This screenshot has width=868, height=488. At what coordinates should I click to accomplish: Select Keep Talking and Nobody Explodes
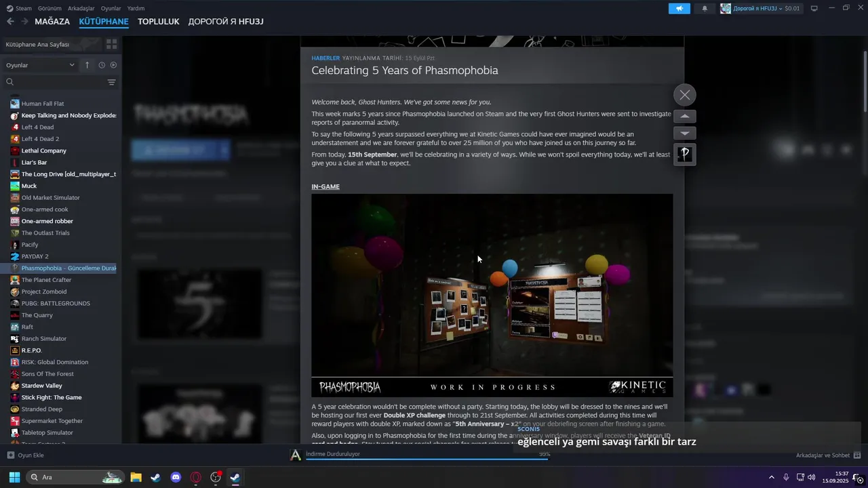63,115
